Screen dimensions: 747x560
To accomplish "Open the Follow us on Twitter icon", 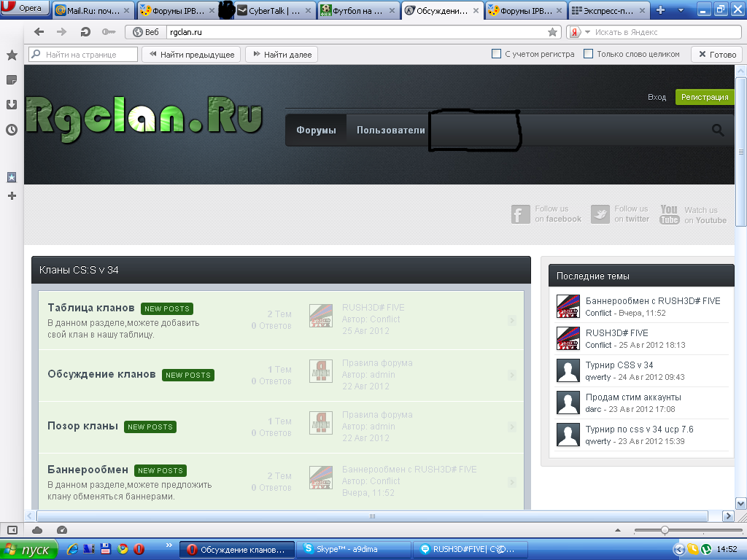I will point(600,214).
